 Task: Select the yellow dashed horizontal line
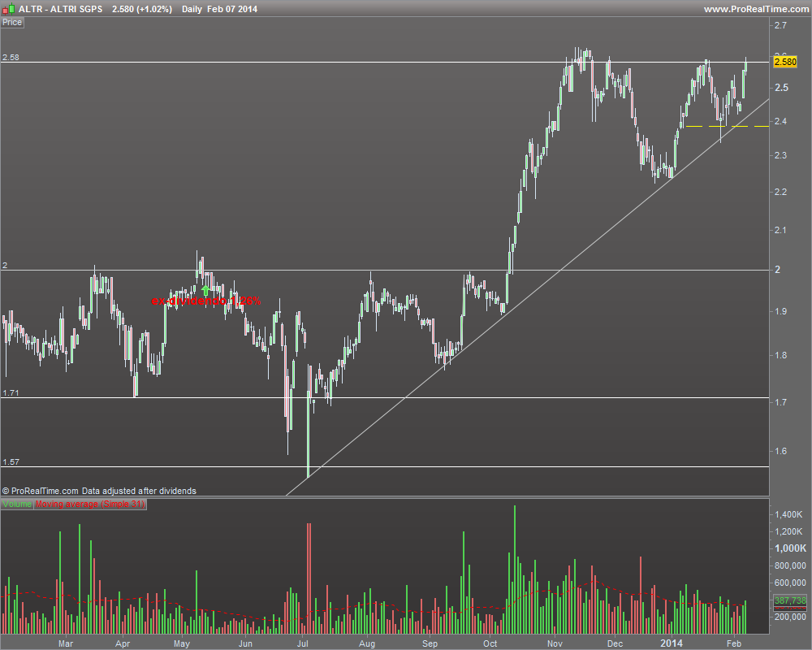(x=727, y=126)
